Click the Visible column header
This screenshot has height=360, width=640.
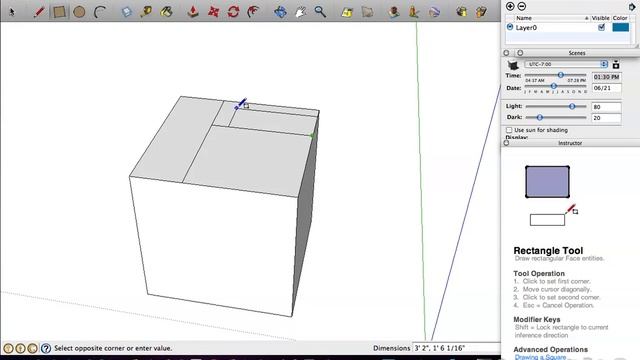[600, 18]
